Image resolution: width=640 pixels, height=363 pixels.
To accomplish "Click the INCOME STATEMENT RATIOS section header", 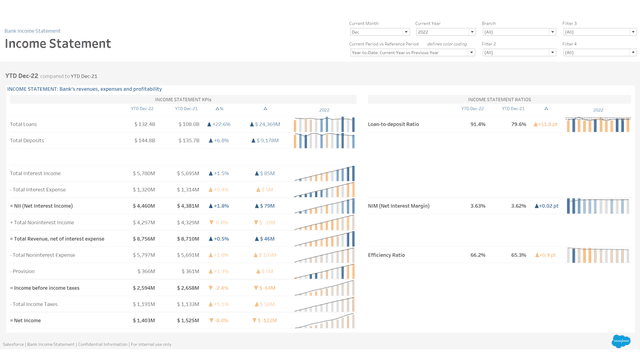I will pyautogui.click(x=499, y=99).
